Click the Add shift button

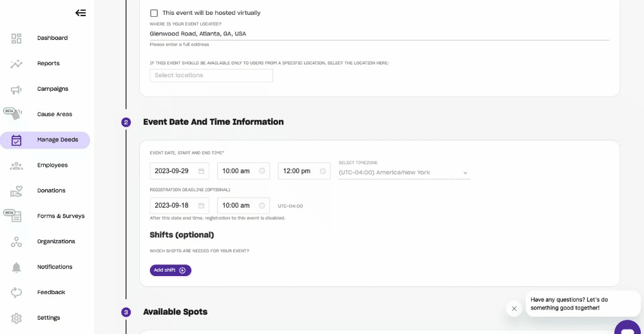pyautogui.click(x=171, y=270)
